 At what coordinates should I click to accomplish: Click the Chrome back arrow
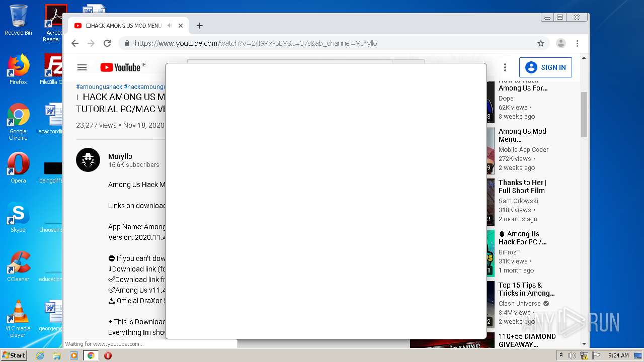[x=75, y=43]
